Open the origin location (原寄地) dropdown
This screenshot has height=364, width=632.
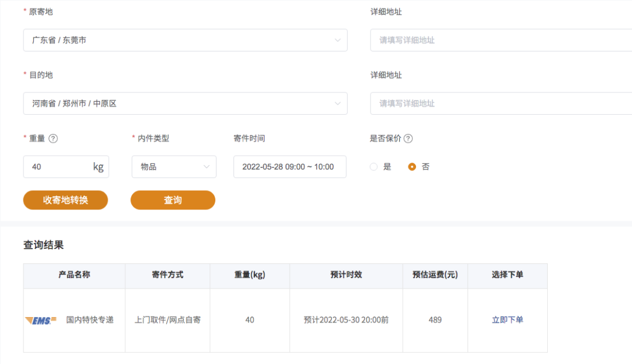coord(185,40)
